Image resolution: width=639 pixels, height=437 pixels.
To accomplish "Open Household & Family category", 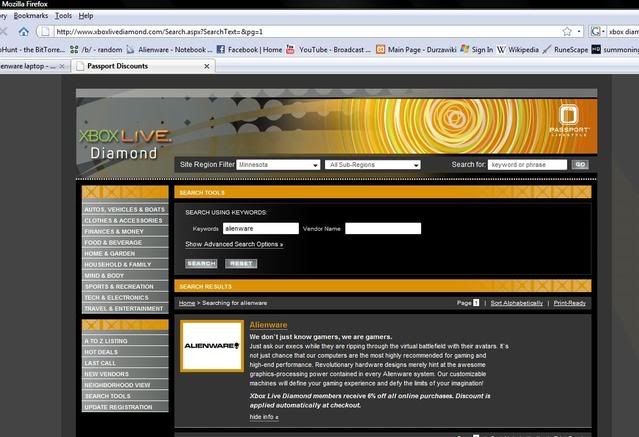I will point(125,264).
